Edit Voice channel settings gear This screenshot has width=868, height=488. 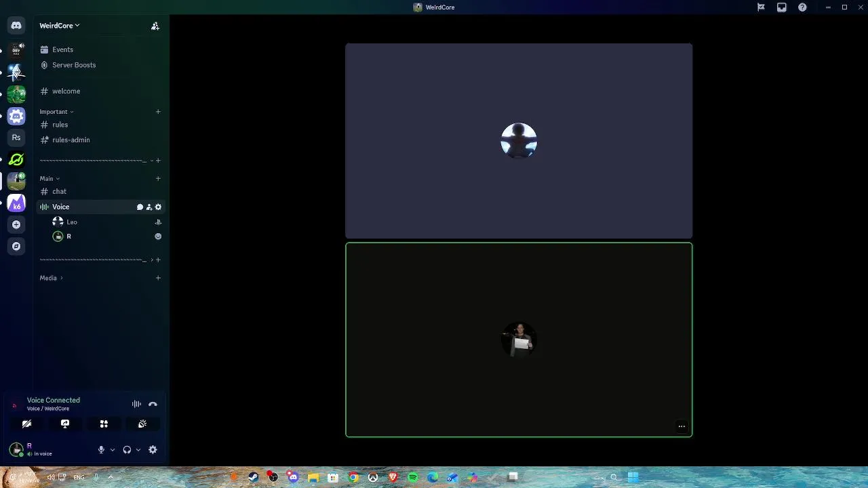pos(158,207)
